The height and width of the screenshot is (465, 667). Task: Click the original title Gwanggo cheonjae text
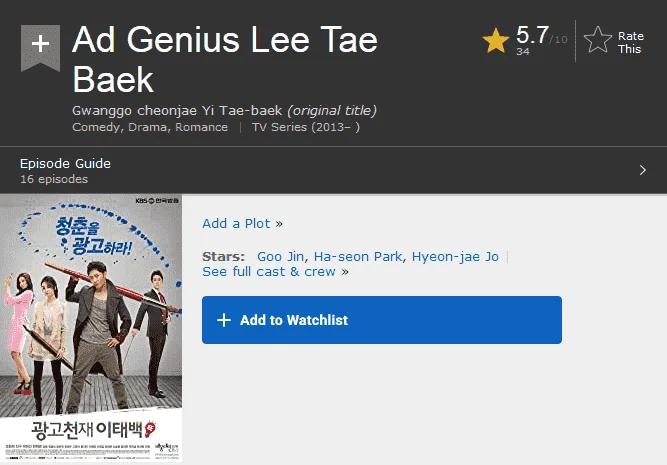177,111
